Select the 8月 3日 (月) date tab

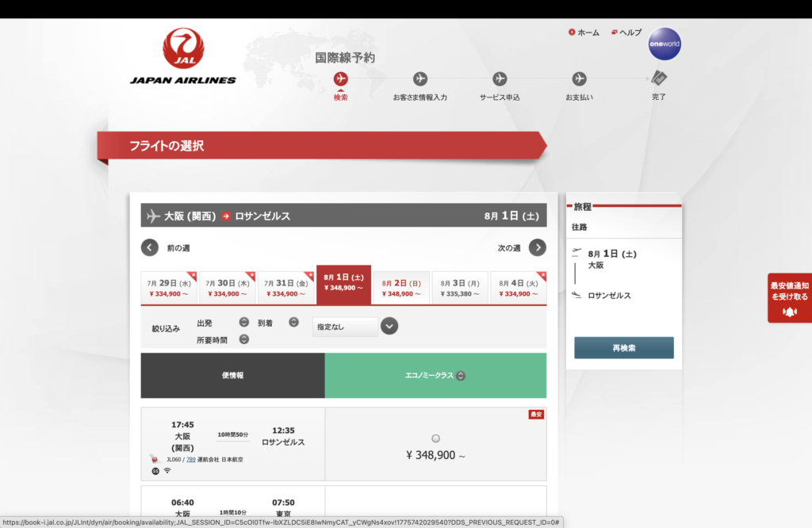click(460, 287)
